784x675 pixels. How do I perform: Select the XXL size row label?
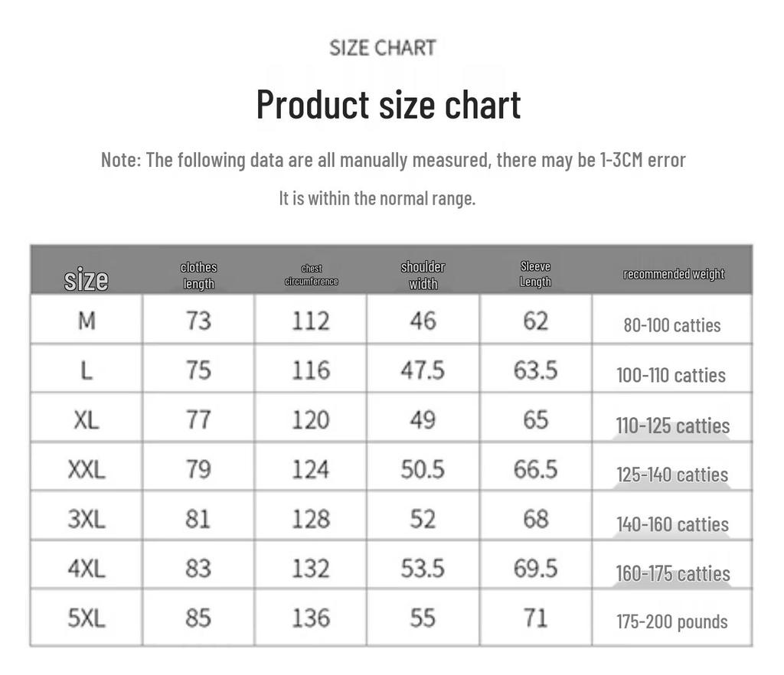pos(87,469)
